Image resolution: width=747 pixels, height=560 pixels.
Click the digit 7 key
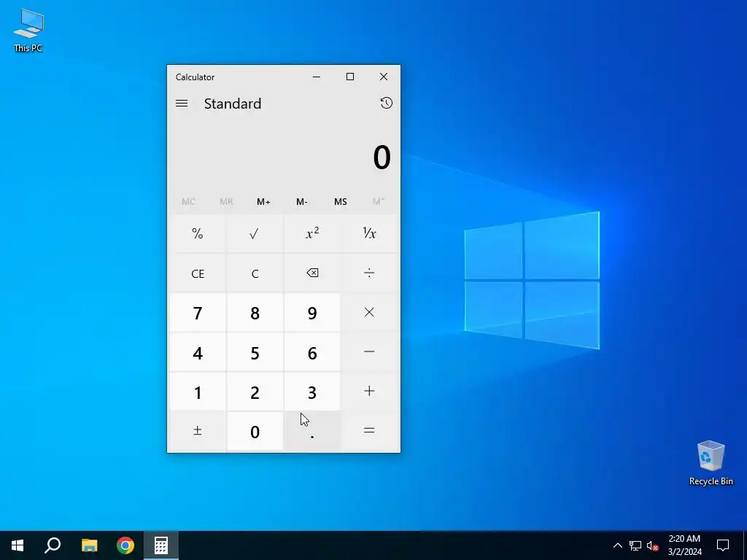198,312
